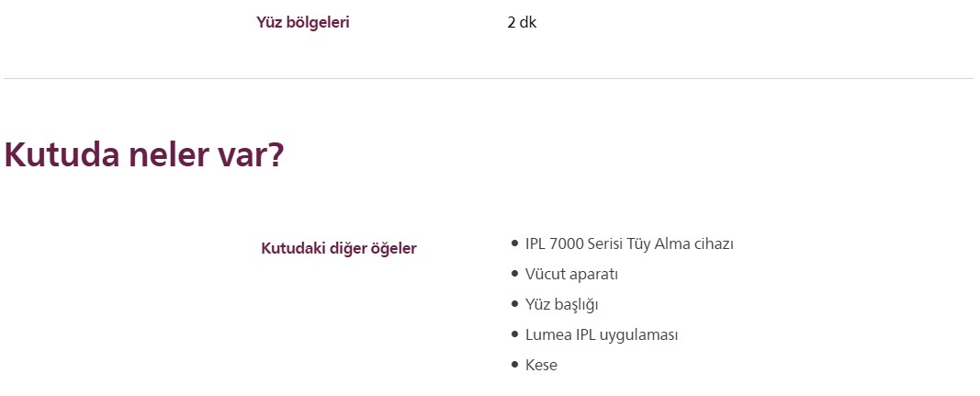Viewport: 980px width, 396px height.
Task: Click the horizontal divider above the heading
Action: [x=489, y=79]
